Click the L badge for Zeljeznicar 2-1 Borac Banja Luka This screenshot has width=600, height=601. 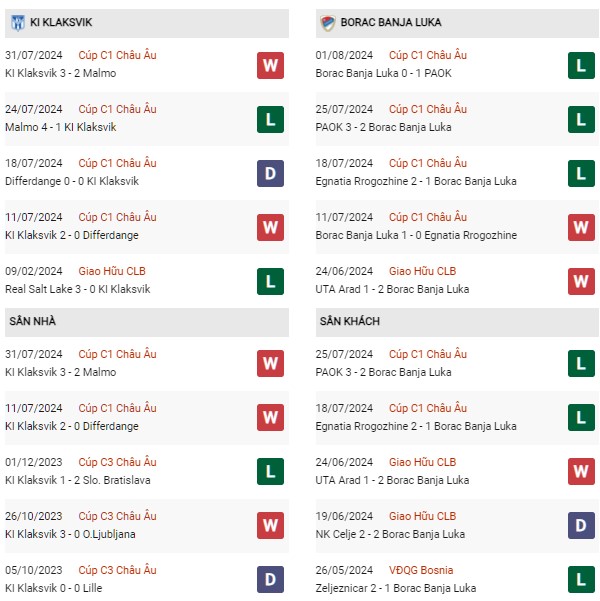pyautogui.click(x=581, y=580)
